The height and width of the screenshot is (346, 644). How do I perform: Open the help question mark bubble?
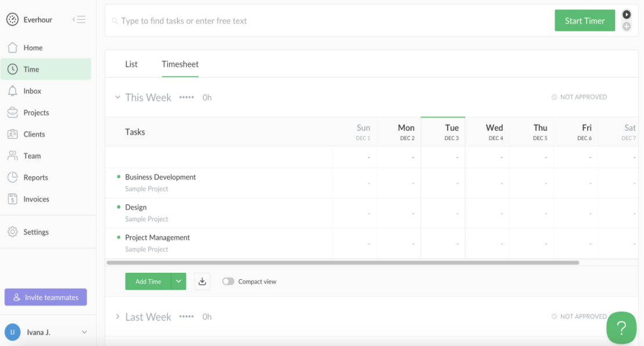(621, 327)
